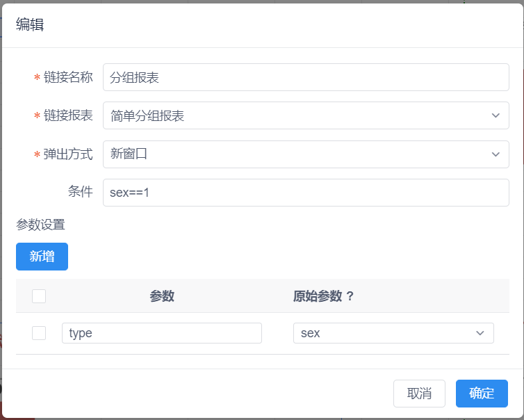The image size is (524, 420).
Task: Click the 原始参数 column header text
Action: pyautogui.click(x=318, y=296)
